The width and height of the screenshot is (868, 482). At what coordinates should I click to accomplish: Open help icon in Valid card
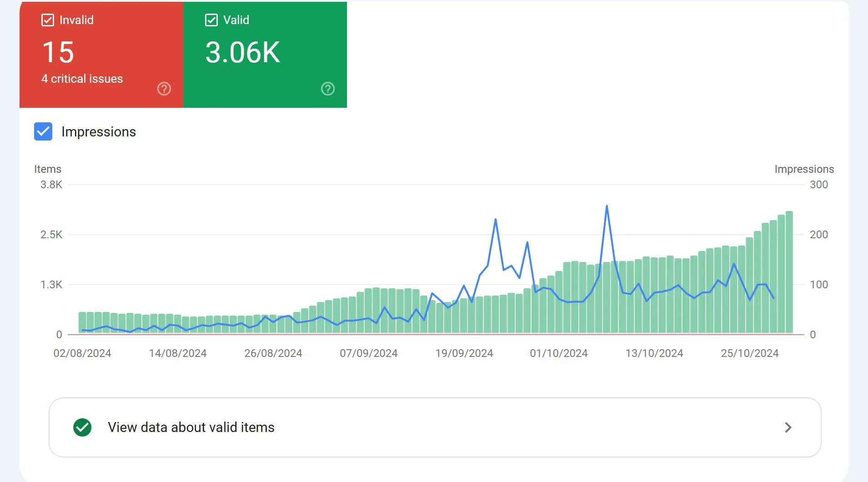click(x=328, y=89)
